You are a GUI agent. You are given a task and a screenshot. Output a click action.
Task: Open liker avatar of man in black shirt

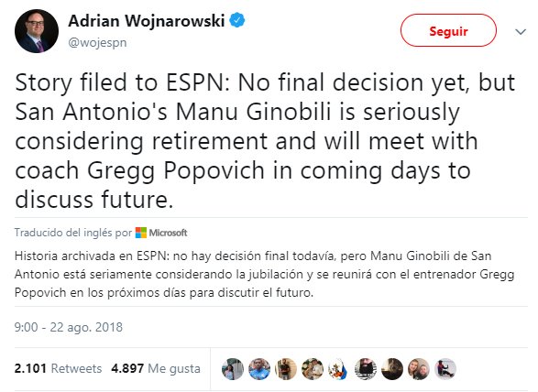coord(285,369)
